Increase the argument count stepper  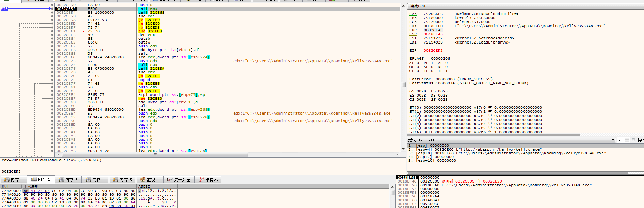(627, 139)
